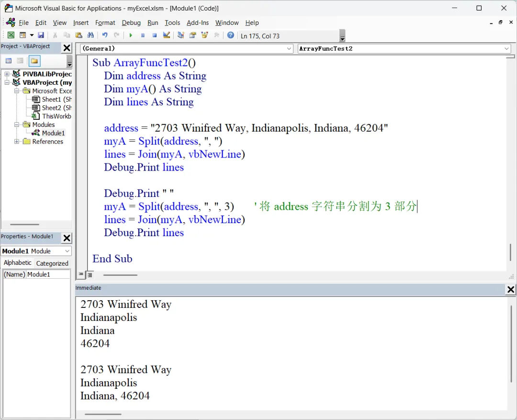Click the (Name) property value field Module1
This screenshot has width=517, height=420.
(48, 274)
